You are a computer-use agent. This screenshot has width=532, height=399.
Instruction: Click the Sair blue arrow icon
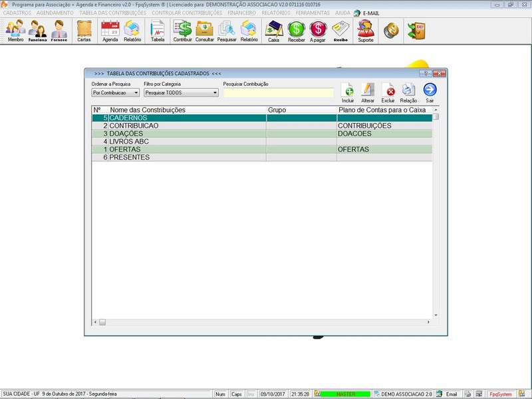430,92
